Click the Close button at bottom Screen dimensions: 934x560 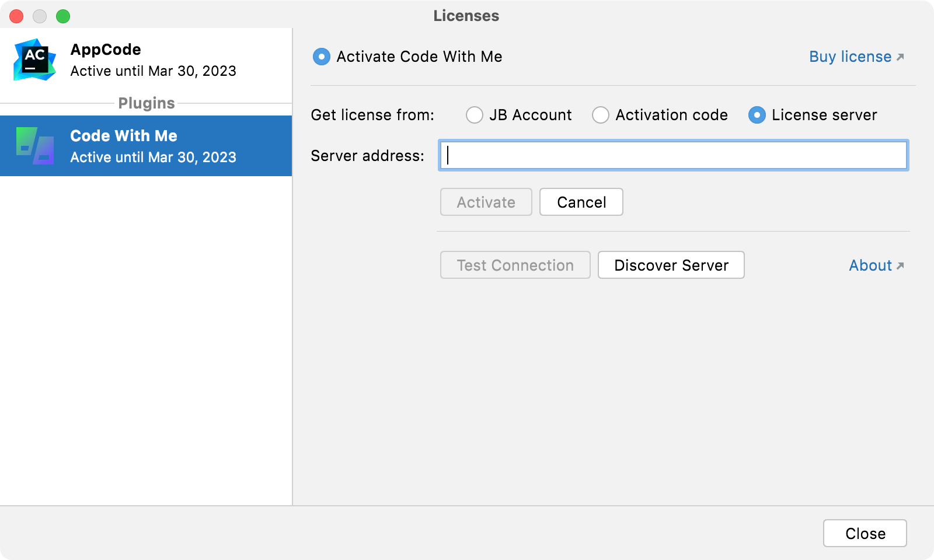[865, 533]
